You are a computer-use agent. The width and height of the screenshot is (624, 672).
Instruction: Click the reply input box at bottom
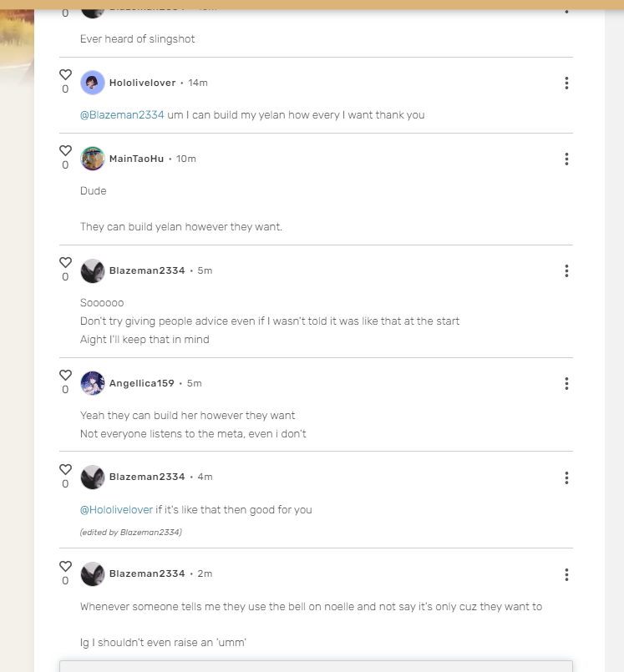tap(316, 665)
